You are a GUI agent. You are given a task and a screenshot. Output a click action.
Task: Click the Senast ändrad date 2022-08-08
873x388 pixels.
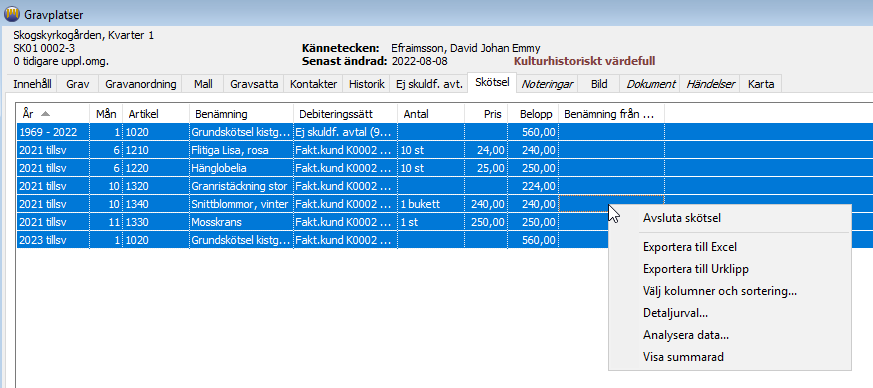click(419, 61)
